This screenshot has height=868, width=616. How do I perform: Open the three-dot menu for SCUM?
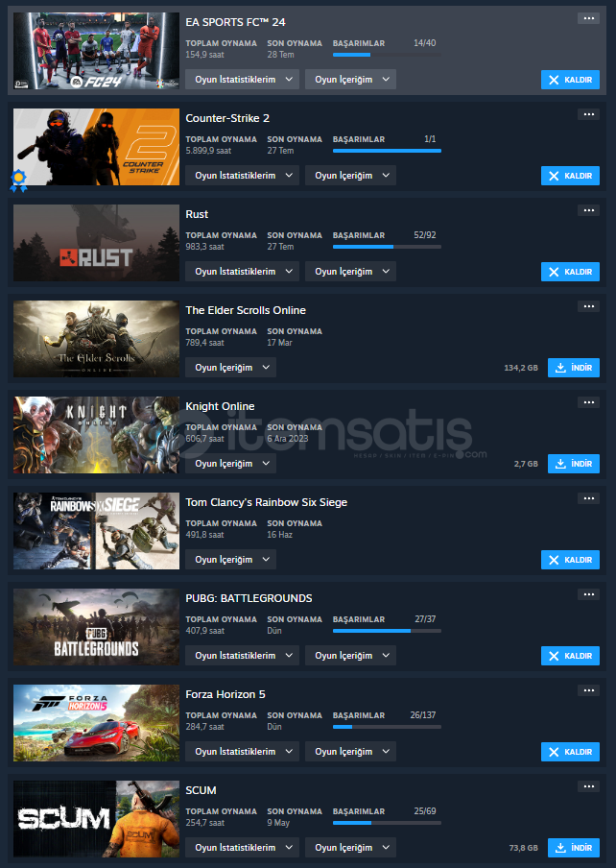[x=588, y=786]
